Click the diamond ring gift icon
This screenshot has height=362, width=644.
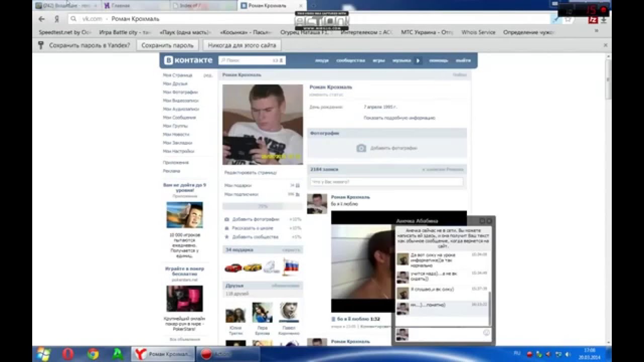(x=271, y=267)
